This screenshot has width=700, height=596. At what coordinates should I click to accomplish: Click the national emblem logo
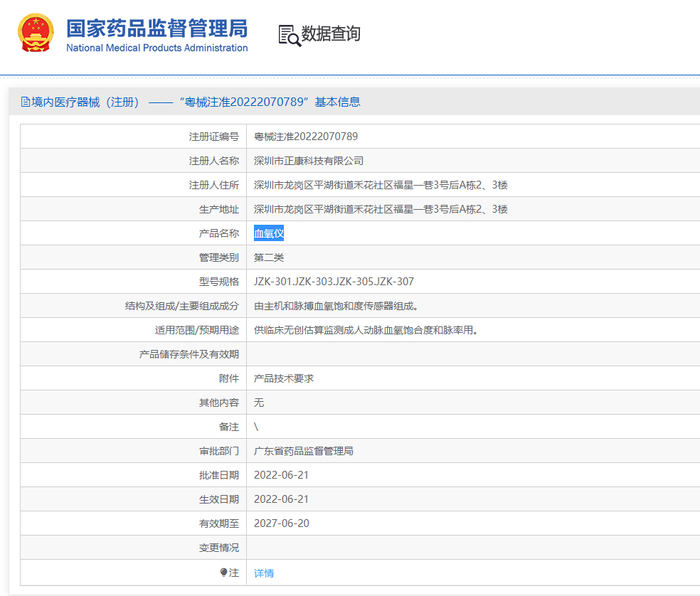click(36, 33)
